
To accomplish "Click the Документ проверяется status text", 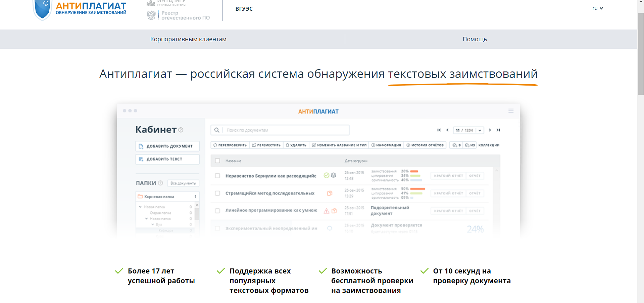I will click(396, 225).
